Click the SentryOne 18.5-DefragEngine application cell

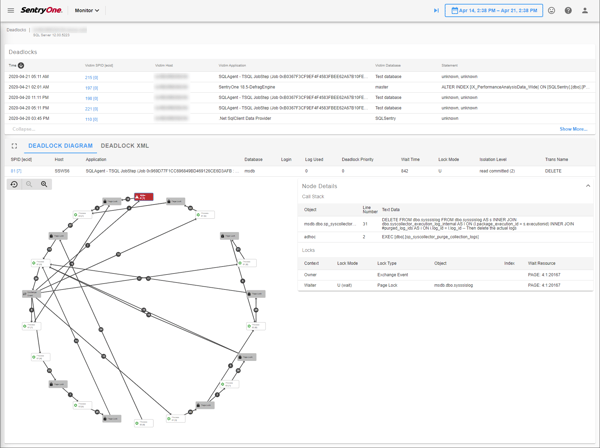pyautogui.click(x=247, y=87)
